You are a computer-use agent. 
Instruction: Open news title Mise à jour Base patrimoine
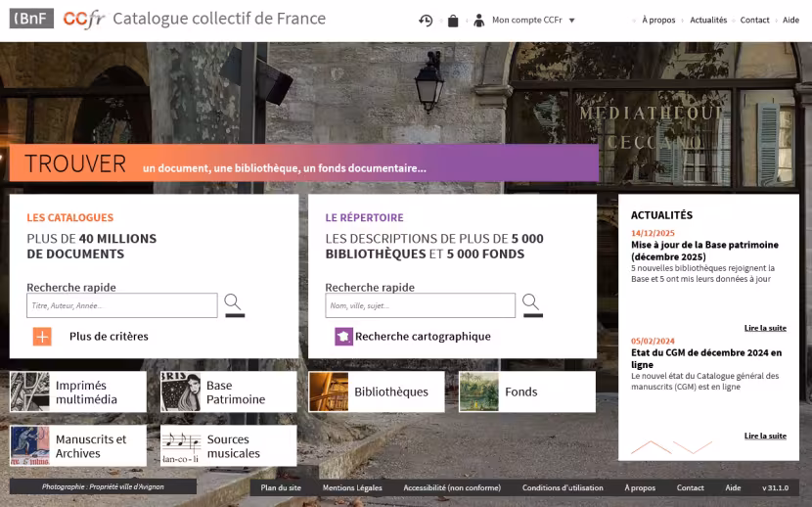pos(704,251)
